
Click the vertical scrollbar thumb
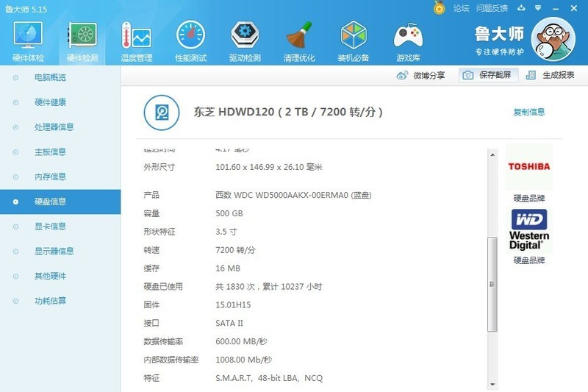click(492, 284)
